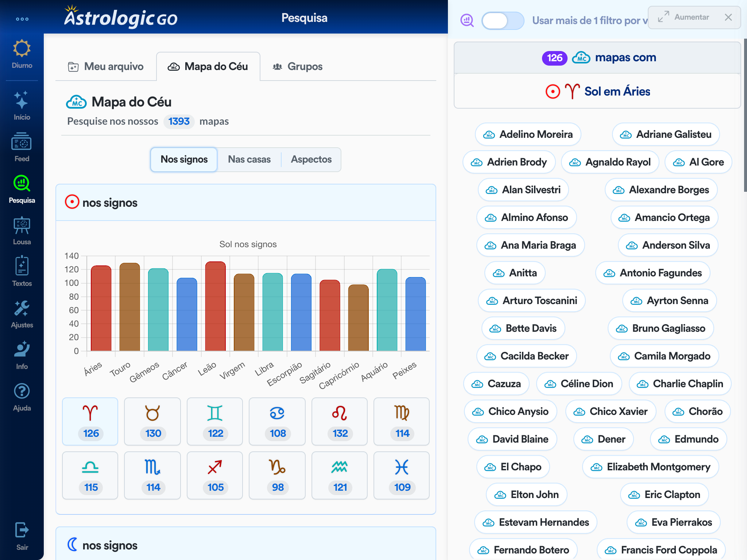Switch to the Nas casas filter
Viewport: 747px width, 560px height.
[x=249, y=160]
